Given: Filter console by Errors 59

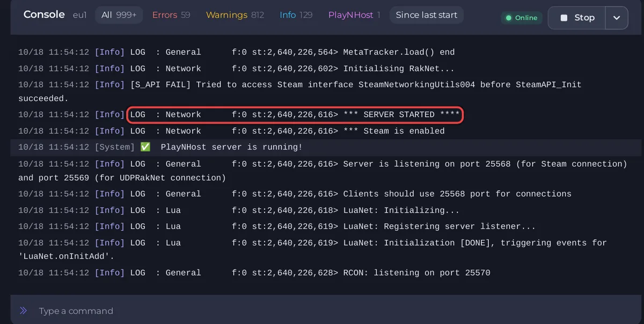Looking at the screenshot, I should click(x=171, y=15).
